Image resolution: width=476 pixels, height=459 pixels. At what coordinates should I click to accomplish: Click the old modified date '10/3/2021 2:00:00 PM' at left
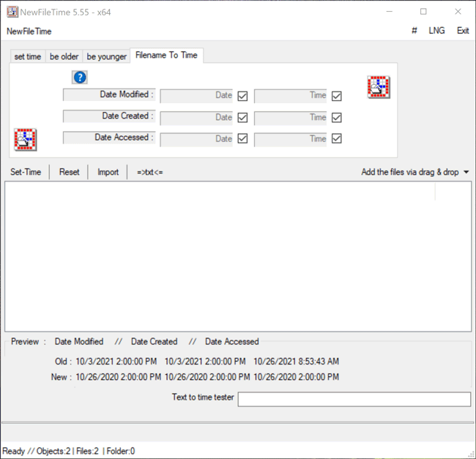pos(116,362)
